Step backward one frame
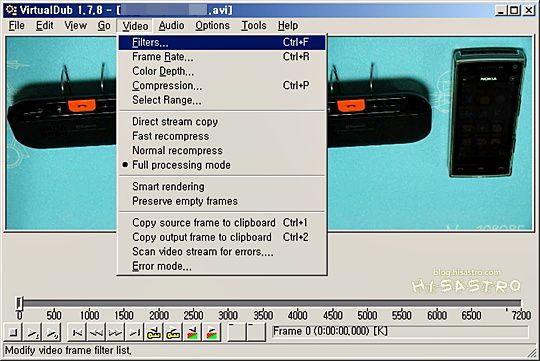 pos(96,332)
